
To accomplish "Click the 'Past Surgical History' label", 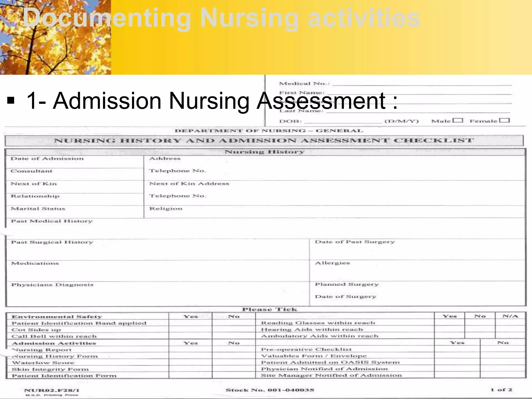I will 52,242.
